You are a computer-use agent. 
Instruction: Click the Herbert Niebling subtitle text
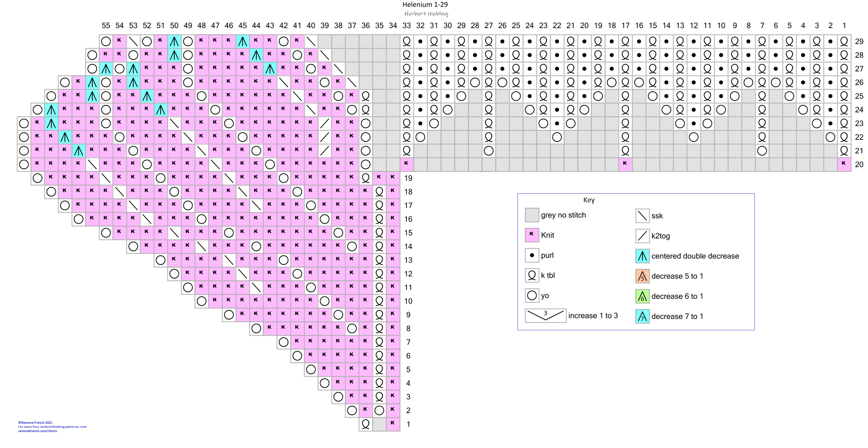click(426, 14)
